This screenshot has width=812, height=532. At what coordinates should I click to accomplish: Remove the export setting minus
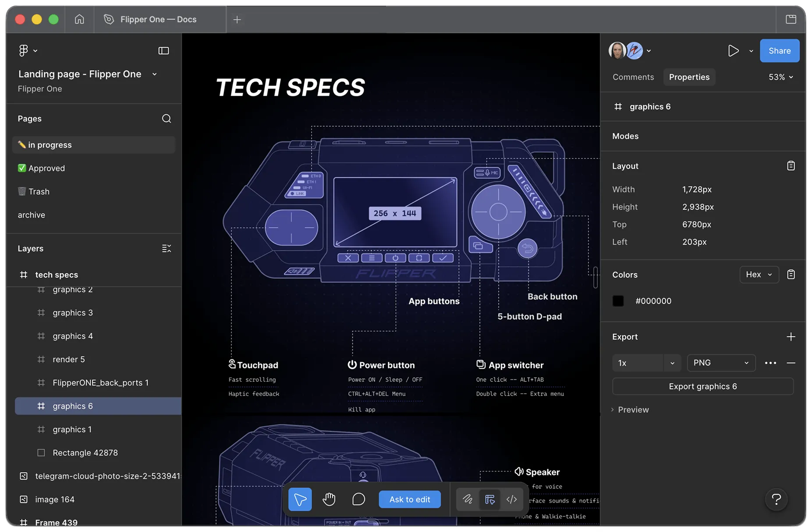pos(791,363)
